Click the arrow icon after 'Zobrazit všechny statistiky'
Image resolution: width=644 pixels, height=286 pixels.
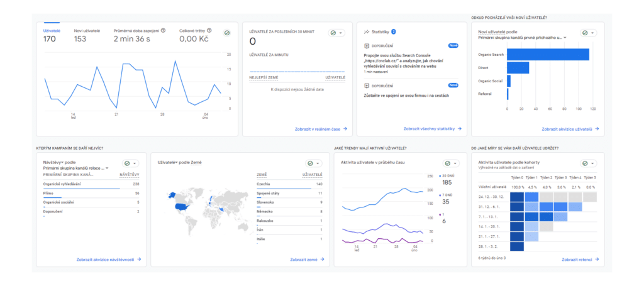(460, 129)
